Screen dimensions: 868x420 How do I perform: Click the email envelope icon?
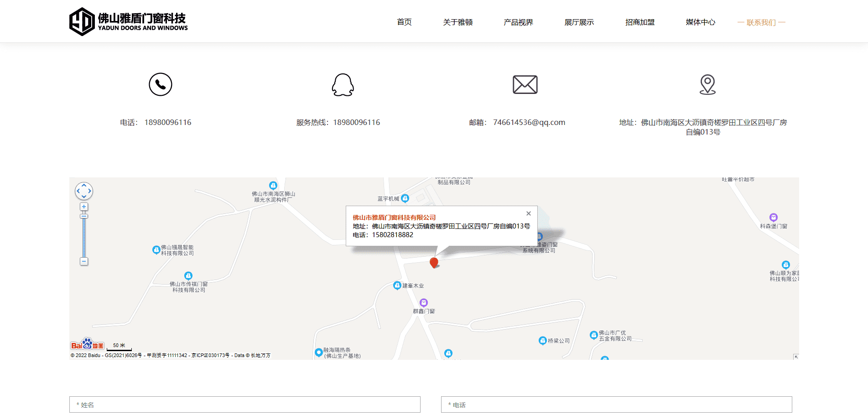525,85
